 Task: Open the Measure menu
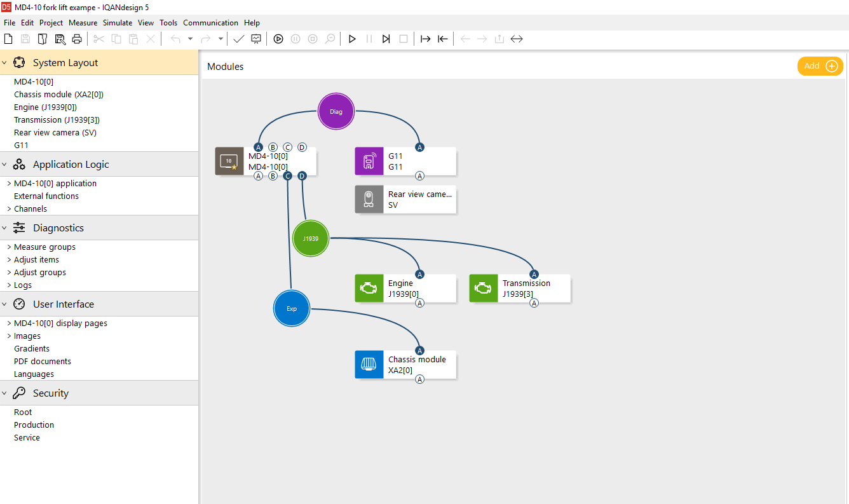coord(83,22)
